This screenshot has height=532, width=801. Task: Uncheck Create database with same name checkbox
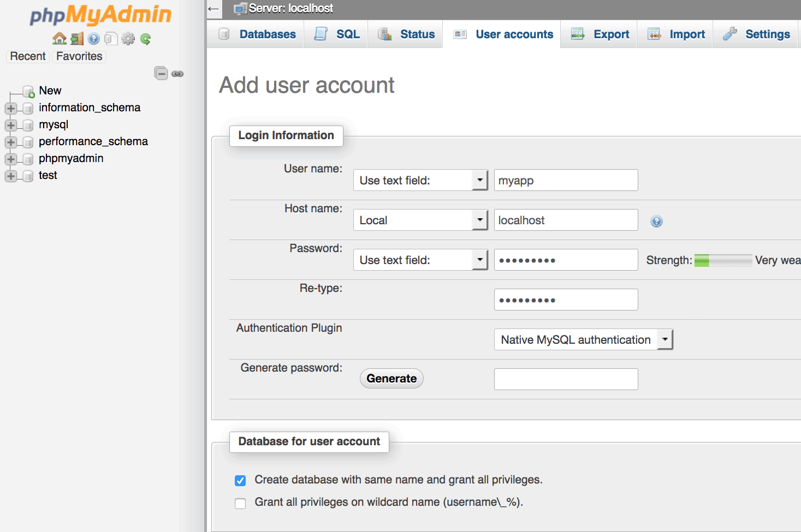tap(240, 481)
